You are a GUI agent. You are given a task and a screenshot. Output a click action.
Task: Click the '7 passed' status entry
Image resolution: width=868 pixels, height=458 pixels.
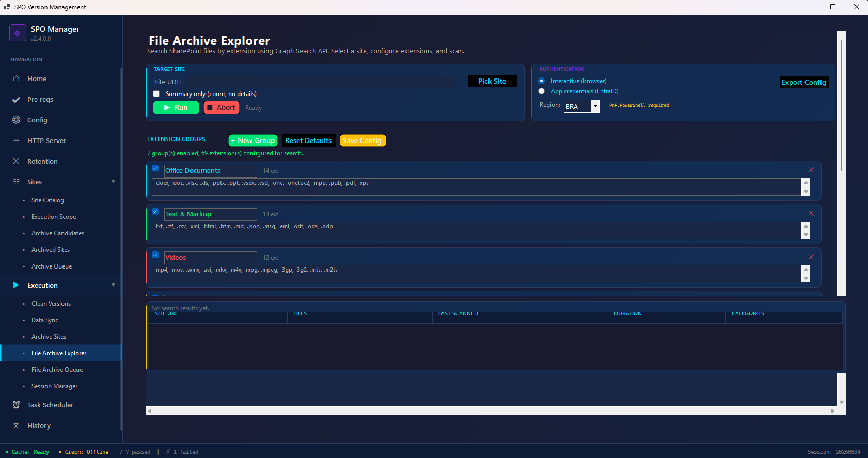(135, 452)
